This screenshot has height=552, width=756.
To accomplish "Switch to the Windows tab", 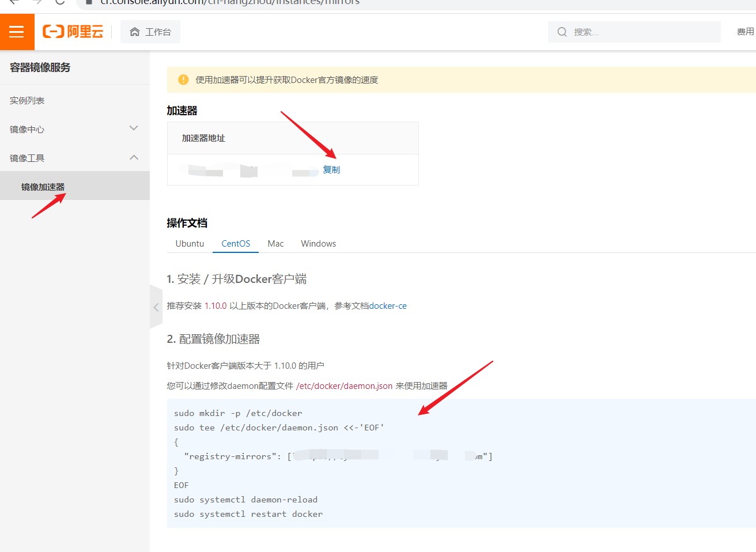I will coord(318,244).
